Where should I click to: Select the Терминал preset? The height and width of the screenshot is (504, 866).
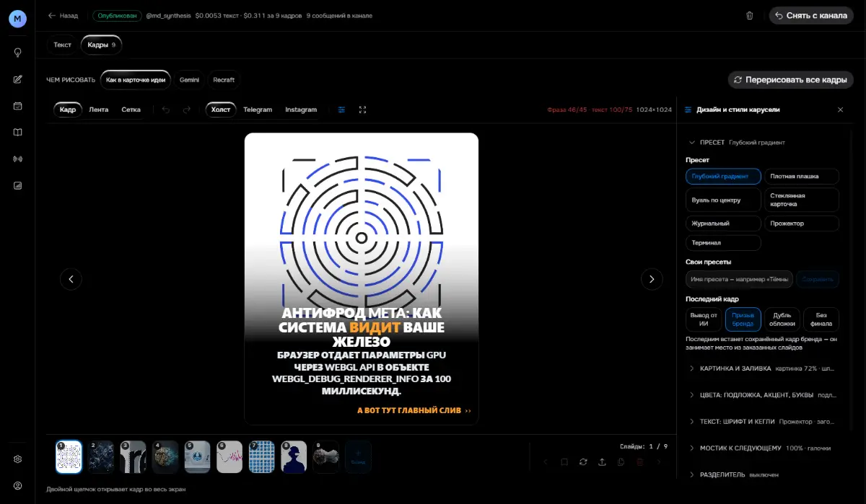point(723,243)
